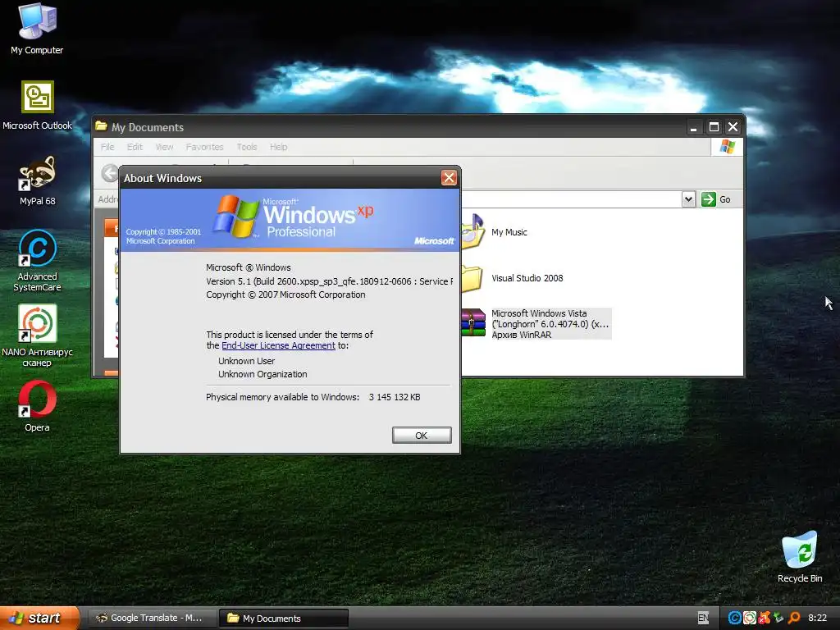
Task: Click OK in About Windows dialog
Action: 422,435
